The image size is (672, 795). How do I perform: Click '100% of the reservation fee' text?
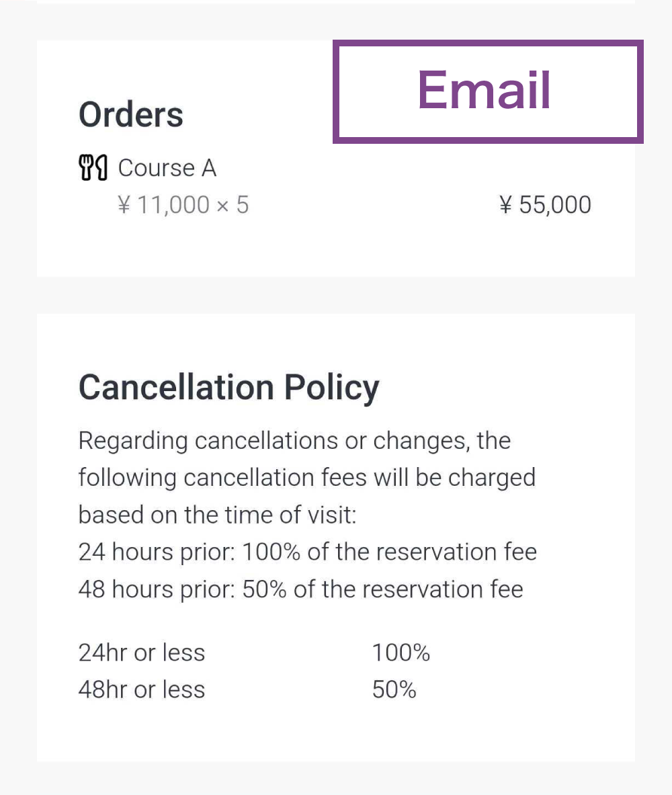tap(389, 552)
